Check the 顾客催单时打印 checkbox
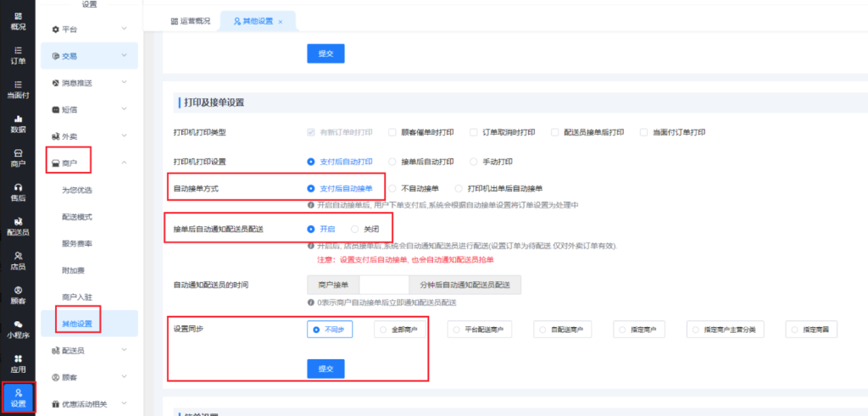Image resolution: width=868 pixels, height=416 pixels. 392,132
